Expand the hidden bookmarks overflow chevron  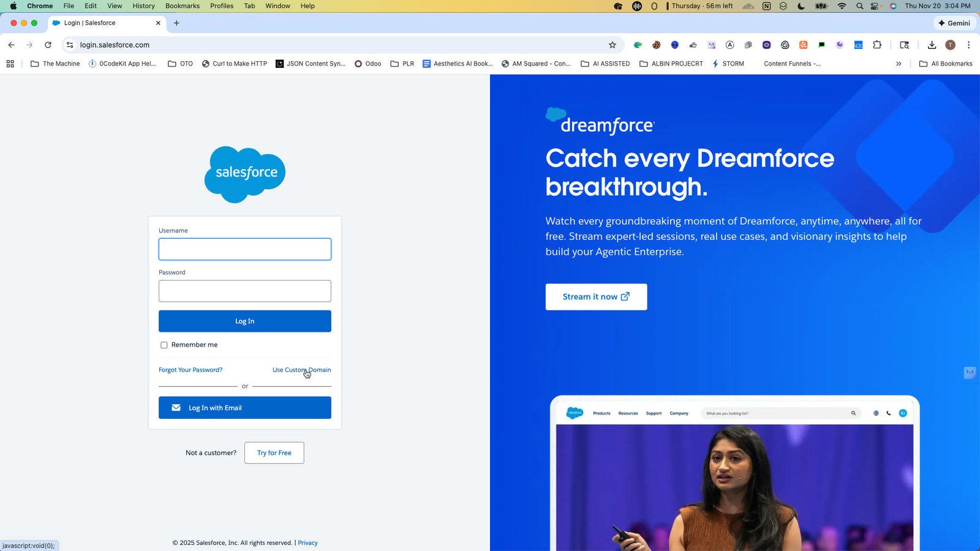coord(899,64)
